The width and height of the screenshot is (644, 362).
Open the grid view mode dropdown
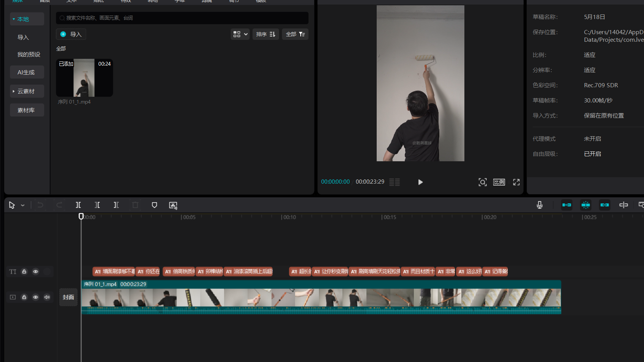[240, 34]
